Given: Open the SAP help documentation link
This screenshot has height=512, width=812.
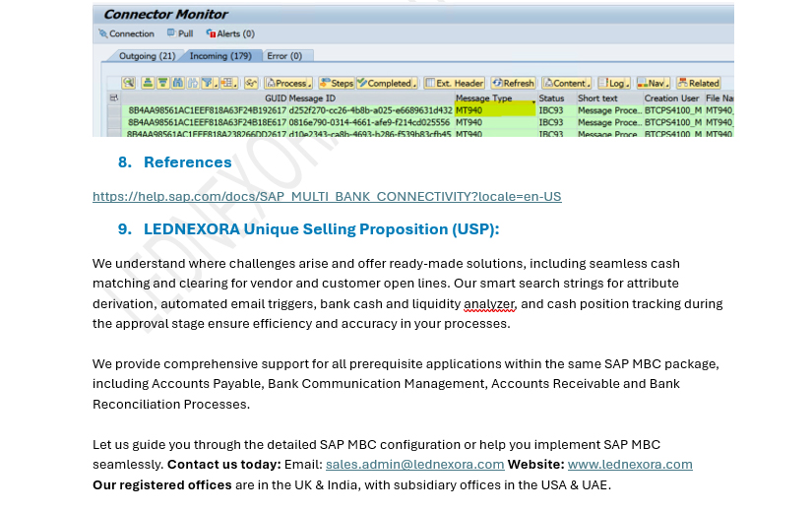Looking at the screenshot, I should click(327, 197).
